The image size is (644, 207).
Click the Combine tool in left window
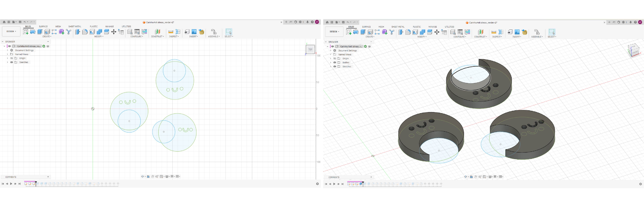tap(99, 32)
